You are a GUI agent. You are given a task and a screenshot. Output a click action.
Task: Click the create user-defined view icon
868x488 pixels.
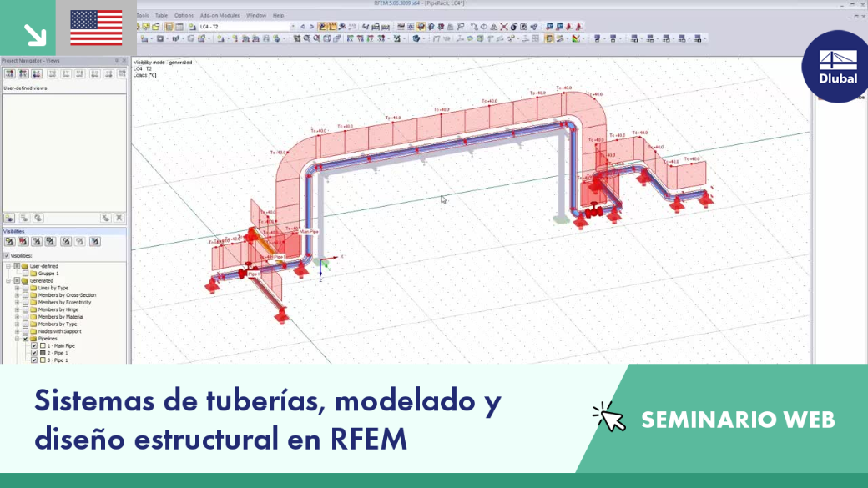(x=9, y=218)
